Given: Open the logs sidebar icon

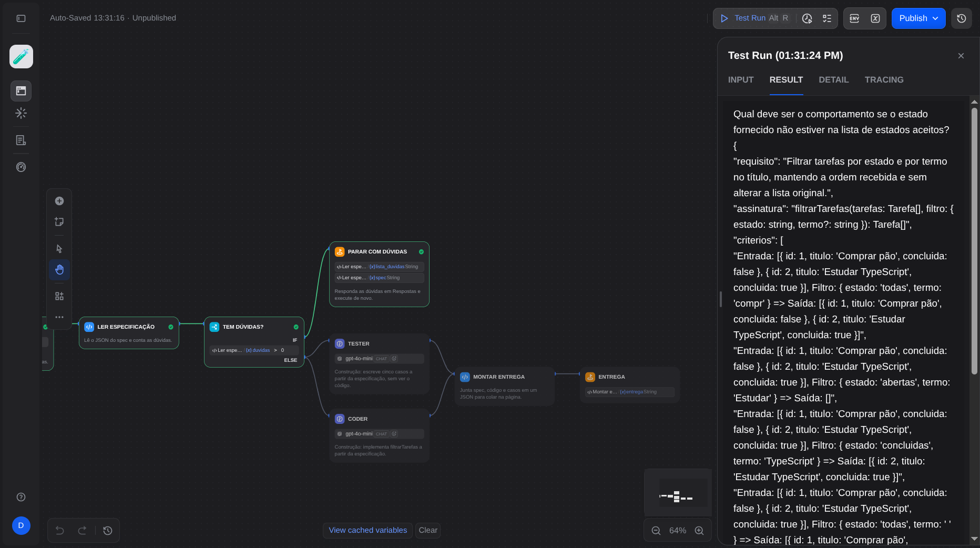Looking at the screenshot, I should point(21,140).
